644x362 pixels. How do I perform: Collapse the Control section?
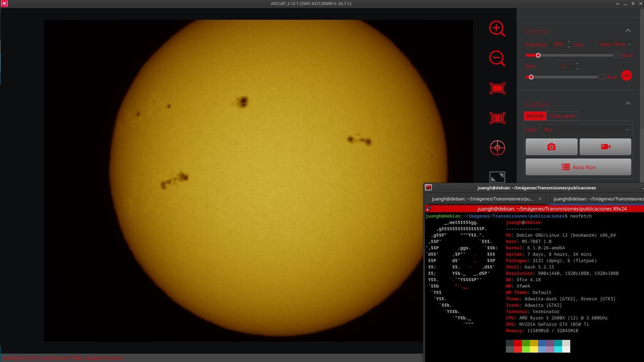(628, 31)
